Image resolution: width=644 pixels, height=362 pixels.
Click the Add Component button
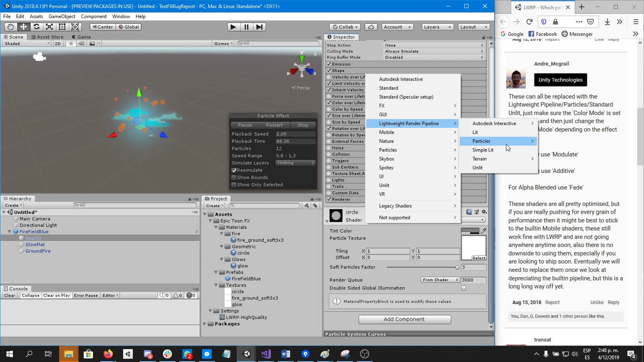click(404, 319)
